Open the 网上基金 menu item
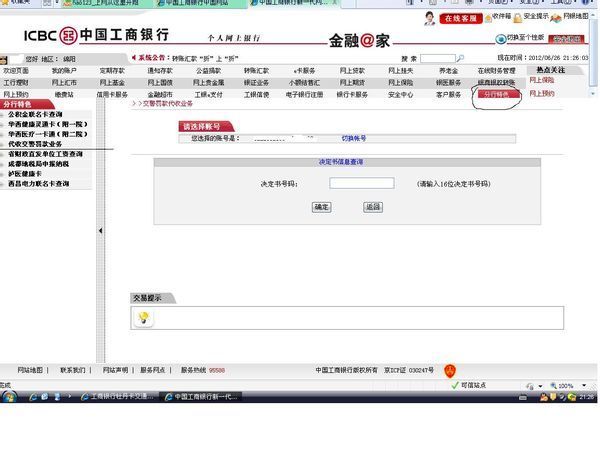 [112, 83]
